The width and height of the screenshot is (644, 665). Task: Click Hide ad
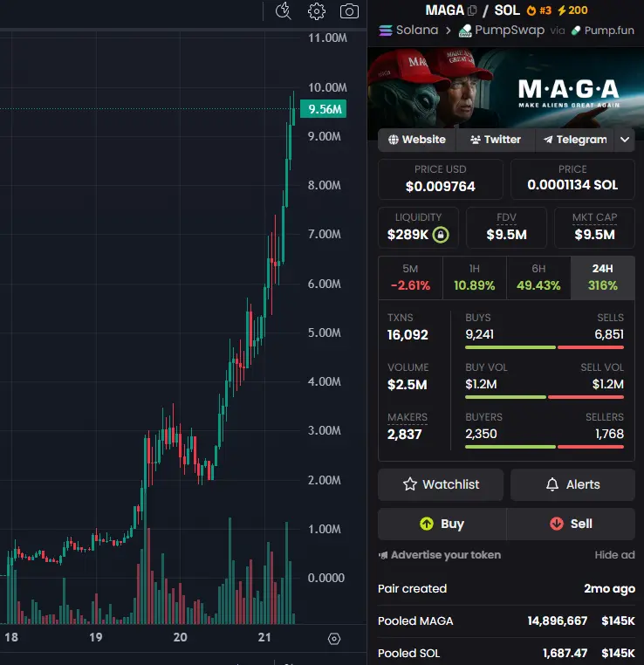tap(614, 555)
